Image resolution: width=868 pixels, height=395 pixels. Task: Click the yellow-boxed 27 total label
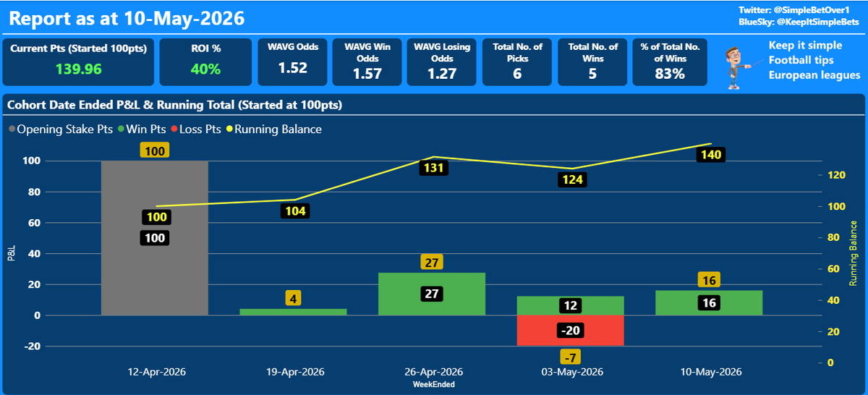pos(433,263)
